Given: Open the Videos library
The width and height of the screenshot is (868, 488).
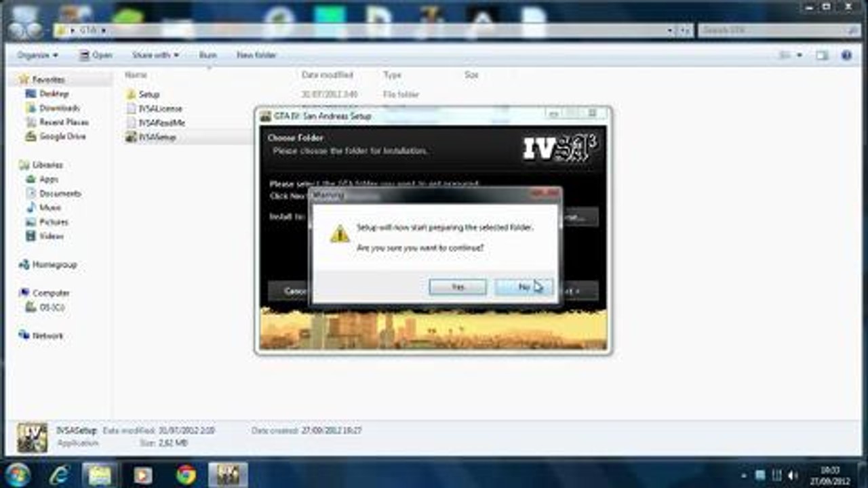Looking at the screenshot, I should [x=52, y=236].
